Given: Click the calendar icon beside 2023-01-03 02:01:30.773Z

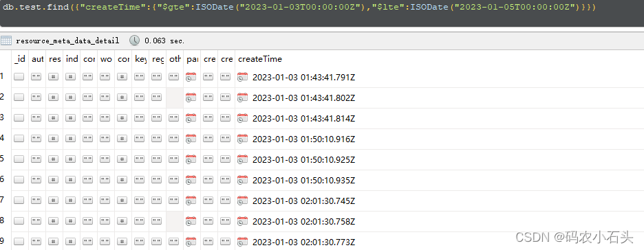Looking at the screenshot, I should click(243, 242).
